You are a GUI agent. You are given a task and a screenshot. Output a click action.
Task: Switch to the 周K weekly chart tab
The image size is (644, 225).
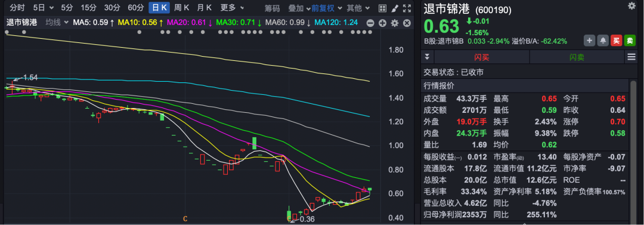pos(181,8)
